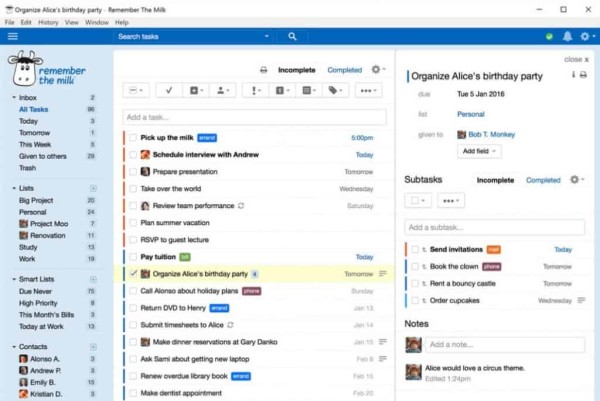Image resolution: width=600 pixels, height=401 pixels.
Task: Close the task detail panel
Action: [x=576, y=59]
